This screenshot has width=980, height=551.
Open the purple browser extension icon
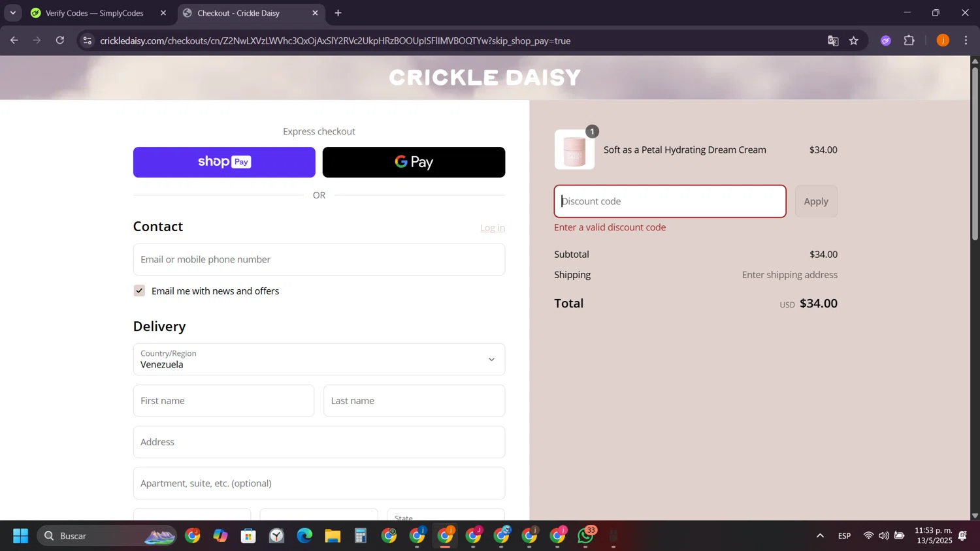pos(885,40)
